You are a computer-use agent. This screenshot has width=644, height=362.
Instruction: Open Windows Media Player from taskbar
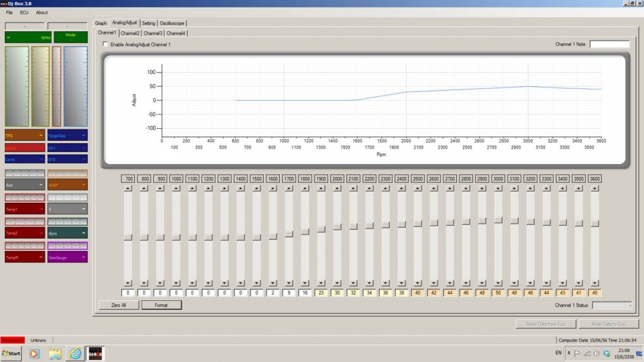[34, 353]
